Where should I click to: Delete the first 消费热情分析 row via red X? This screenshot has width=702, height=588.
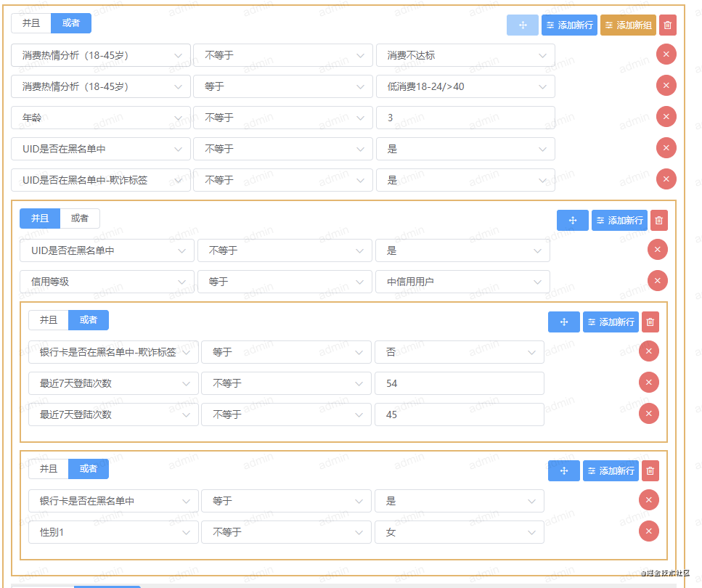coord(666,54)
